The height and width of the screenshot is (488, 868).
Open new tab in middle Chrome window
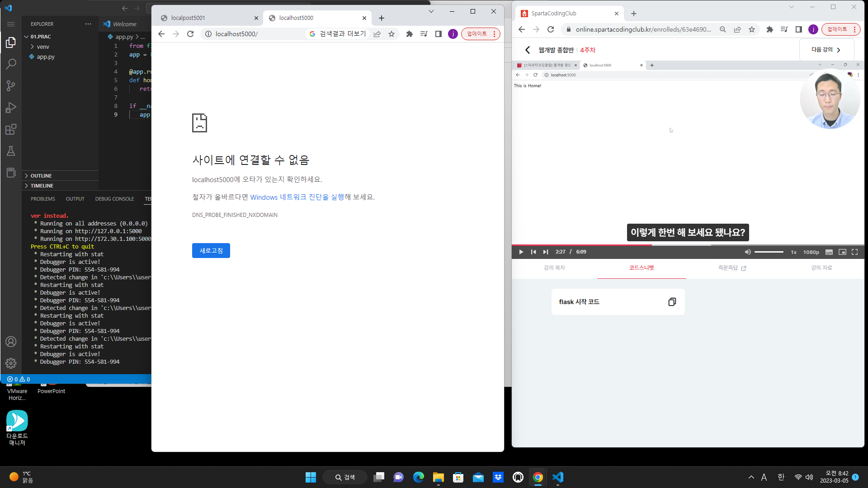pyautogui.click(x=382, y=18)
